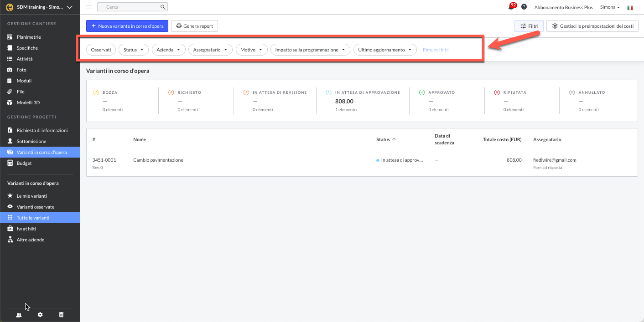
Task: Select the Italian flag language icon
Action: click(630, 8)
